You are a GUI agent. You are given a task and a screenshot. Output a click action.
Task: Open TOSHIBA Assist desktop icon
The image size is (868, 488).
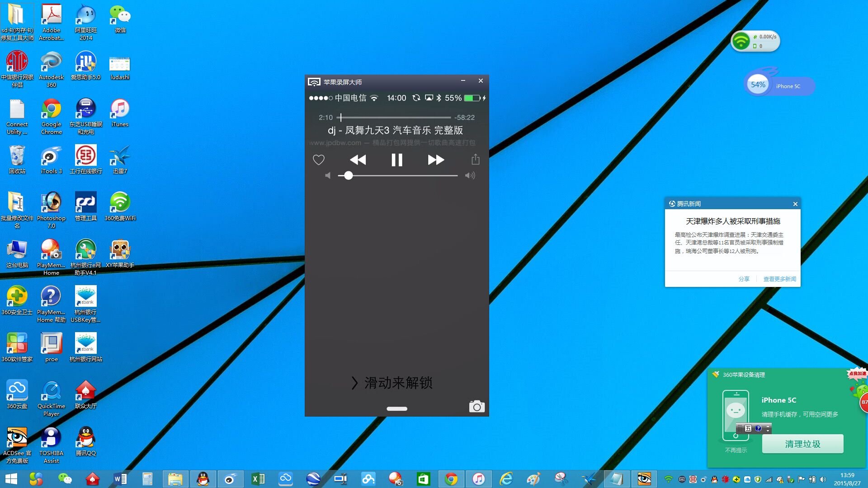click(52, 445)
